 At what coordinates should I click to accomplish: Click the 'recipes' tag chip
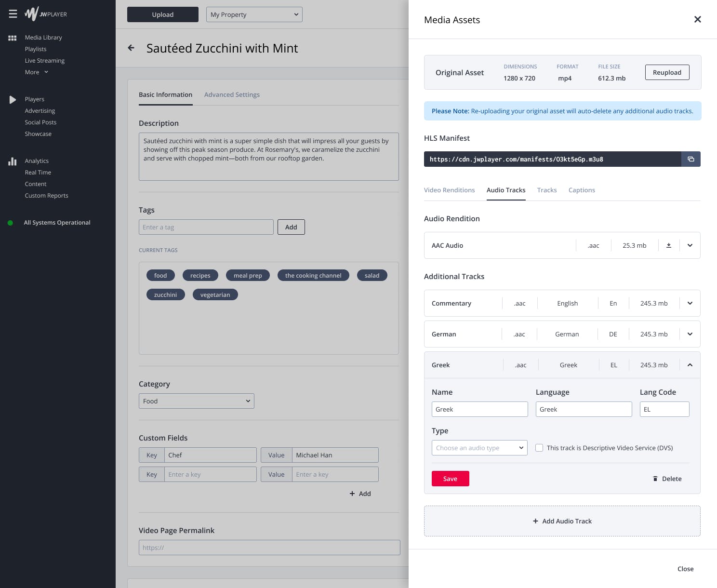[x=200, y=275]
